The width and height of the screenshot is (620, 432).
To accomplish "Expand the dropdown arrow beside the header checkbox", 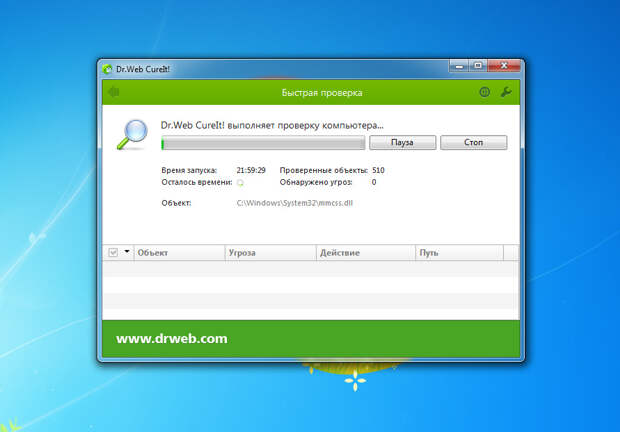I will pos(127,251).
